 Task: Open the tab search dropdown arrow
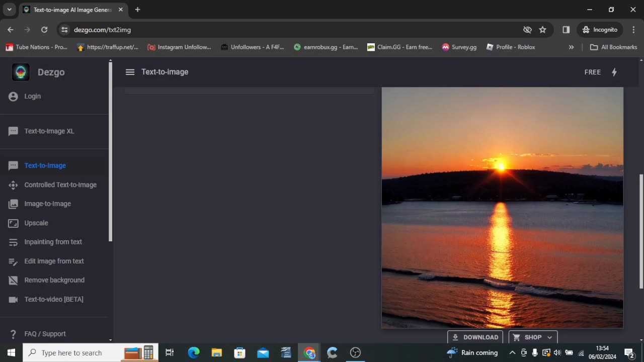click(9, 10)
